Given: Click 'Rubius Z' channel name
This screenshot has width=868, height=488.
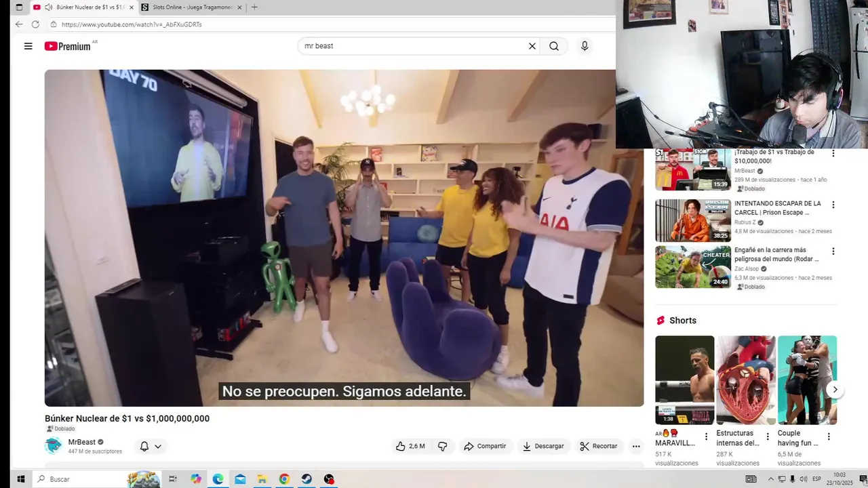Looking at the screenshot, I should [745, 222].
